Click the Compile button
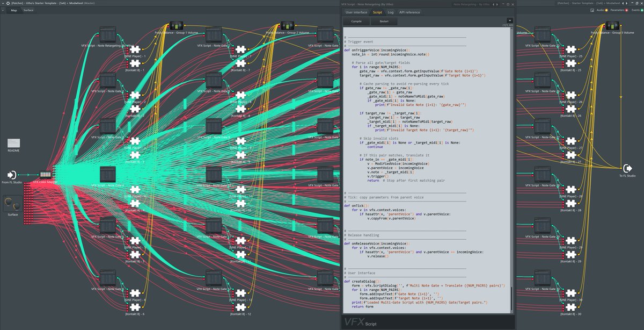This screenshot has width=644, height=330. coord(356,21)
